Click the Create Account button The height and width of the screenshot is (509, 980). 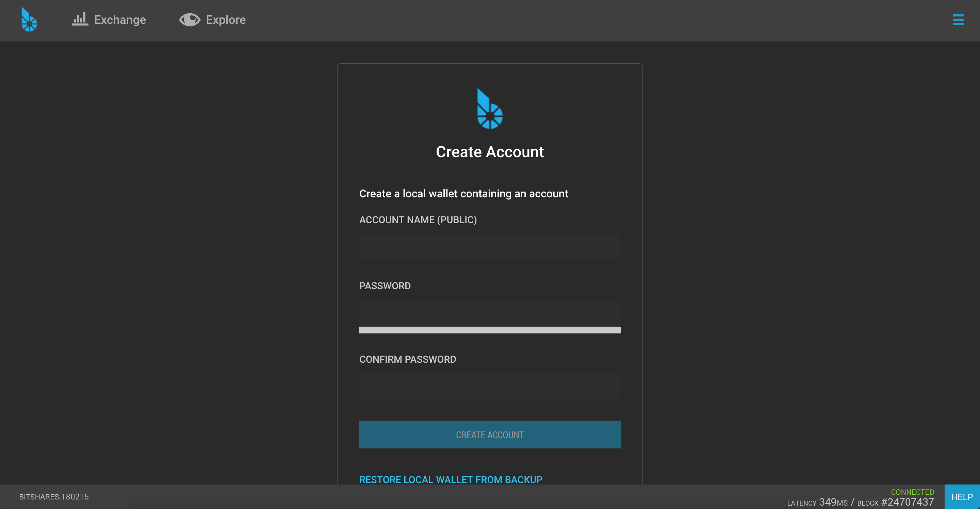(x=490, y=435)
